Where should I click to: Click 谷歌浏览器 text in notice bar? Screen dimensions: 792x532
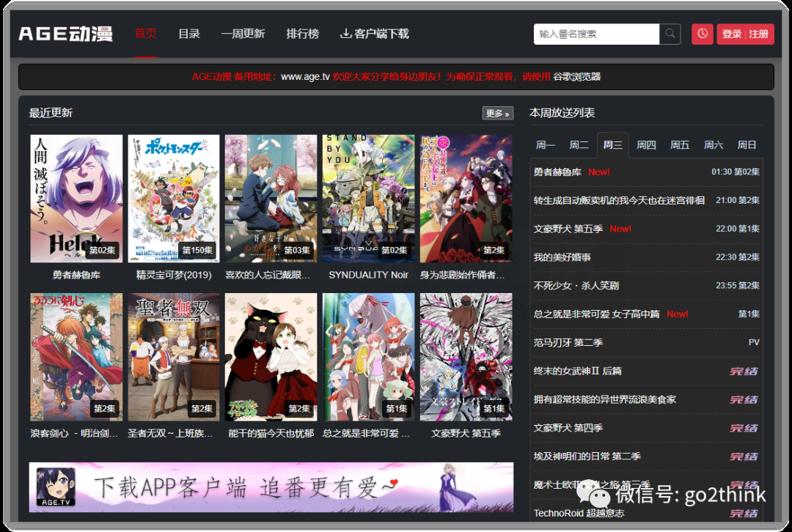click(x=576, y=77)
